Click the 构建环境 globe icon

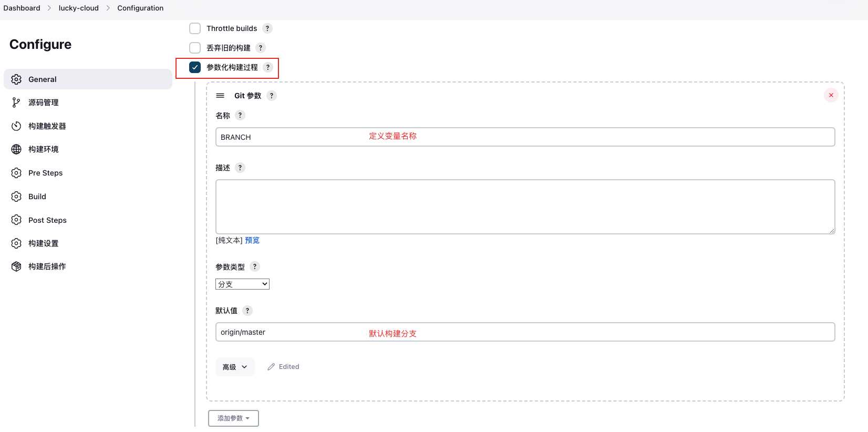tap(16, 149)
